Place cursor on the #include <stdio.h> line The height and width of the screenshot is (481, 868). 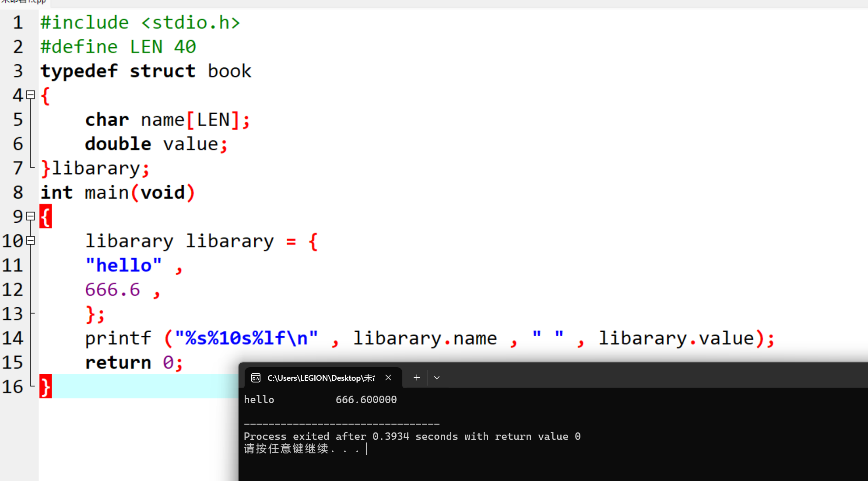pos(140,22)
